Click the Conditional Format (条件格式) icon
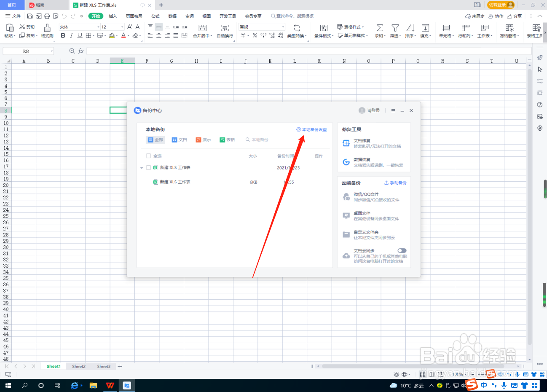Viewport: 547px width, 392px height. coord(324,28)
